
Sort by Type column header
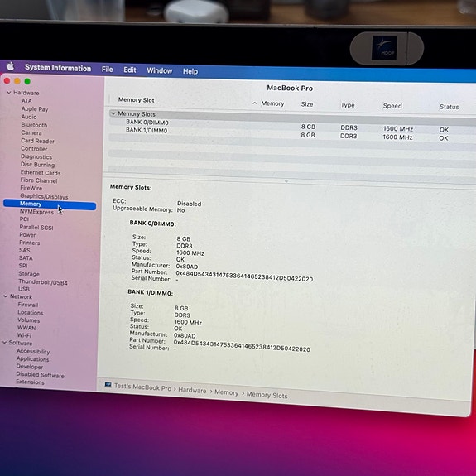[x=348, y=105]
